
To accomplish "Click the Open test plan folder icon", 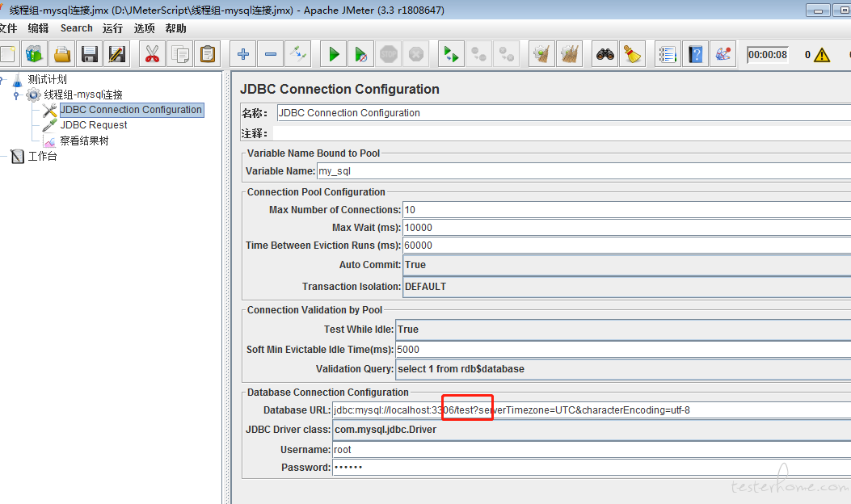I will (x=62, y=54).
